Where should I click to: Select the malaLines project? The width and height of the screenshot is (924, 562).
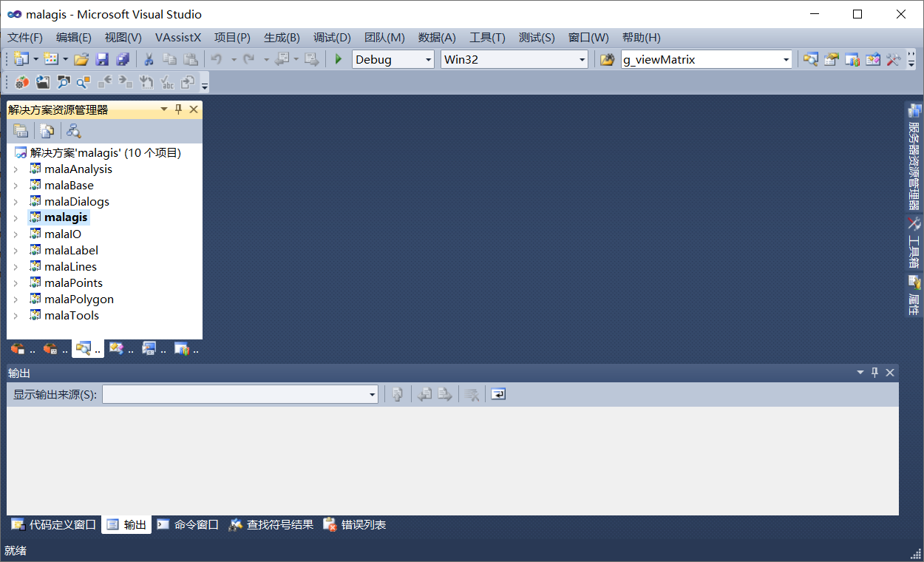click(x=70, y=267)
